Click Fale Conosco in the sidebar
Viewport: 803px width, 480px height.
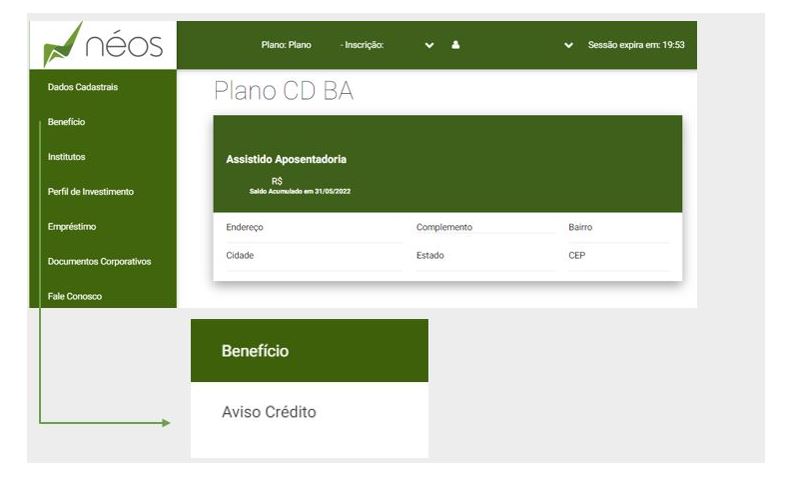[x=75, y=296]
